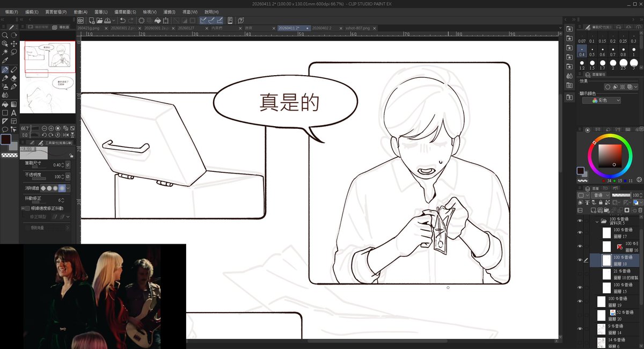Image resolution: width=644 pixels, height=349 pixels.
Task: Click the main drawing color swatch
Action: click(6, 139)
